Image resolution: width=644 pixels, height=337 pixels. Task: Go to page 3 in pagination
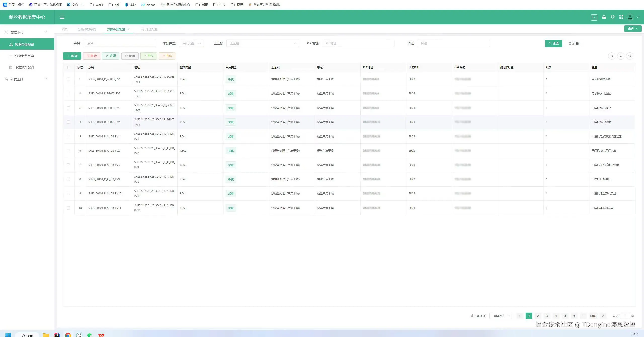tap(547, 316)
